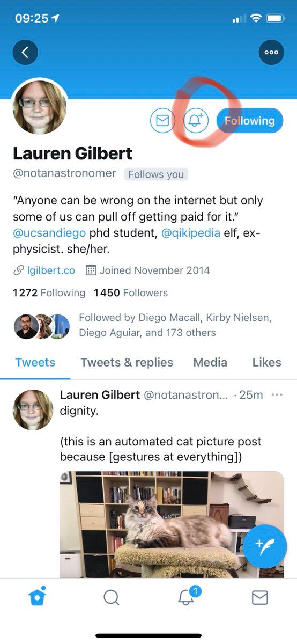Open Messages envelope in bottom bar
This screenshot has width=297, height=644.
tap(259, 597)
